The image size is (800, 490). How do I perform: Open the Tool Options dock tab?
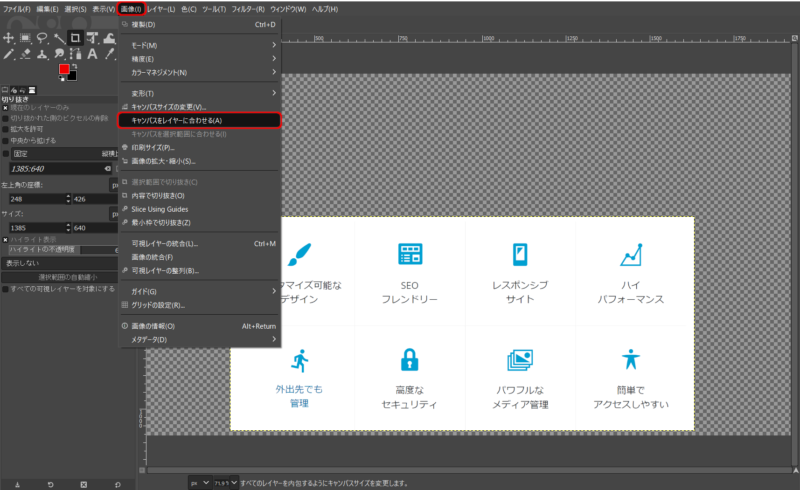tap(5, 90)
